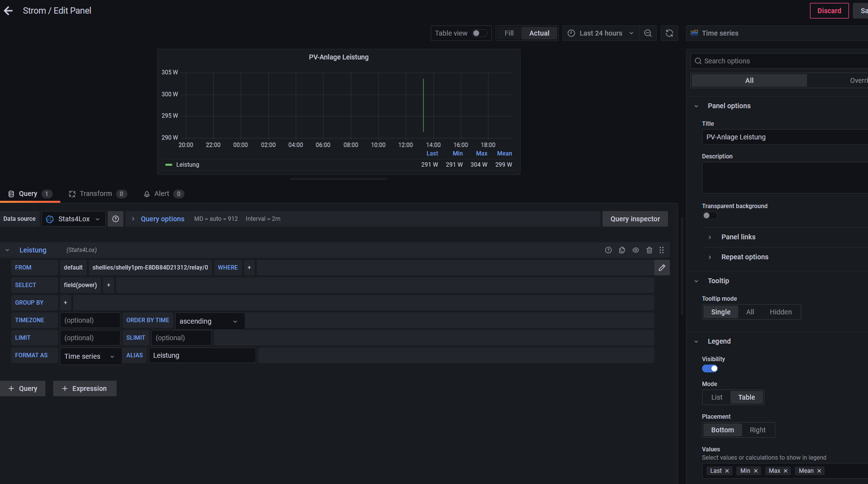Viewport: 868px width, 484px height.
Task: Enable the Table view switch
Action: (x=479, y=33)
